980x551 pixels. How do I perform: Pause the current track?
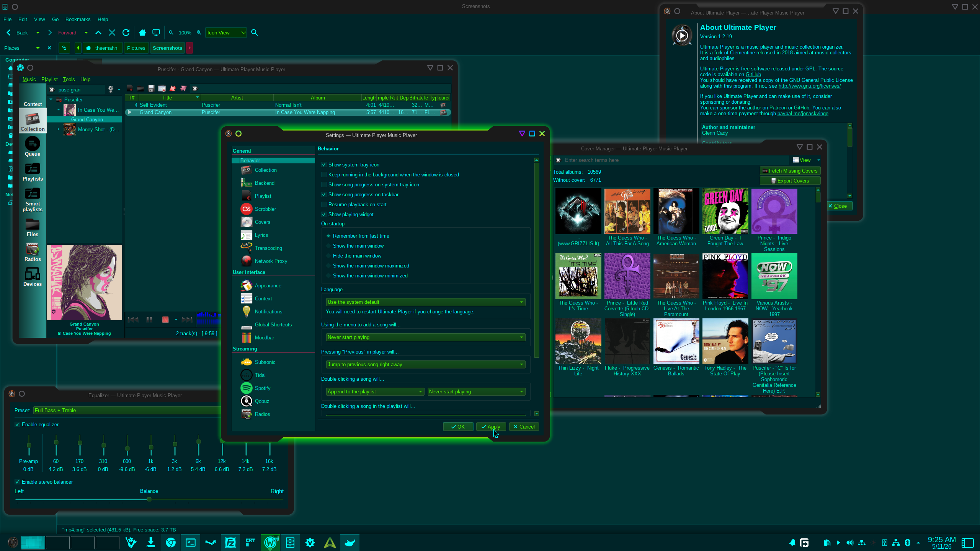click(149, 320)
